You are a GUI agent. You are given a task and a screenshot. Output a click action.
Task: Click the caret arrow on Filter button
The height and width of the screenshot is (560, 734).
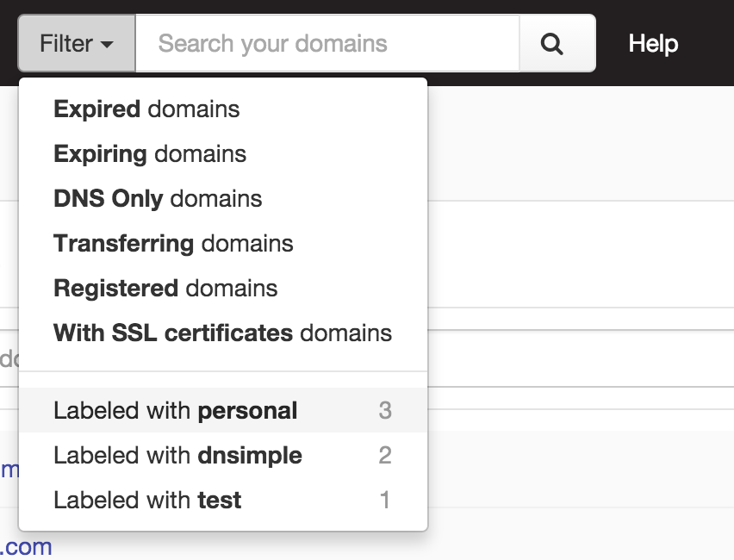(x=107, y=44)
